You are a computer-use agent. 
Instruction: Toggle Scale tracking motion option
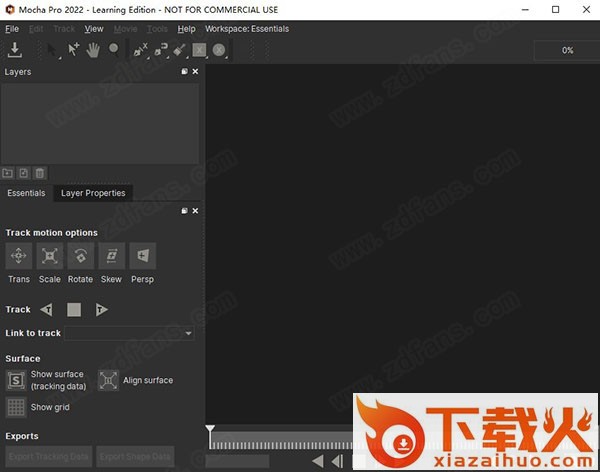tap(50, 256)
